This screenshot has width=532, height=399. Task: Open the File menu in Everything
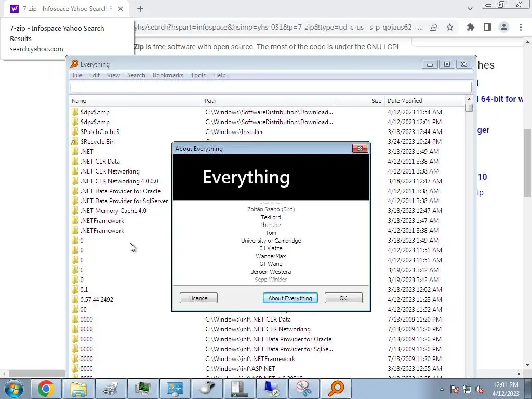(77, 75)
